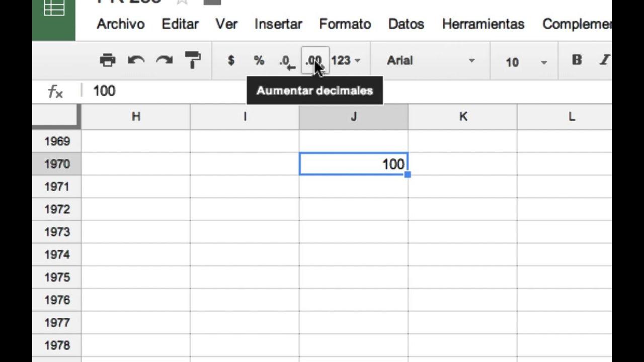This screenshot has height=362, width=644.
Task: Open the Datos menu
Action: click(406, 24)
